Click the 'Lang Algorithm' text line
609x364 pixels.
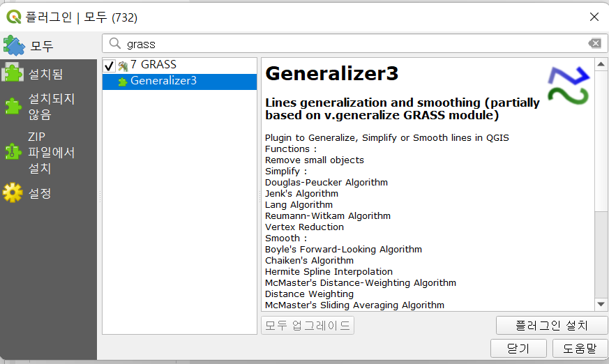pos(299,204)
